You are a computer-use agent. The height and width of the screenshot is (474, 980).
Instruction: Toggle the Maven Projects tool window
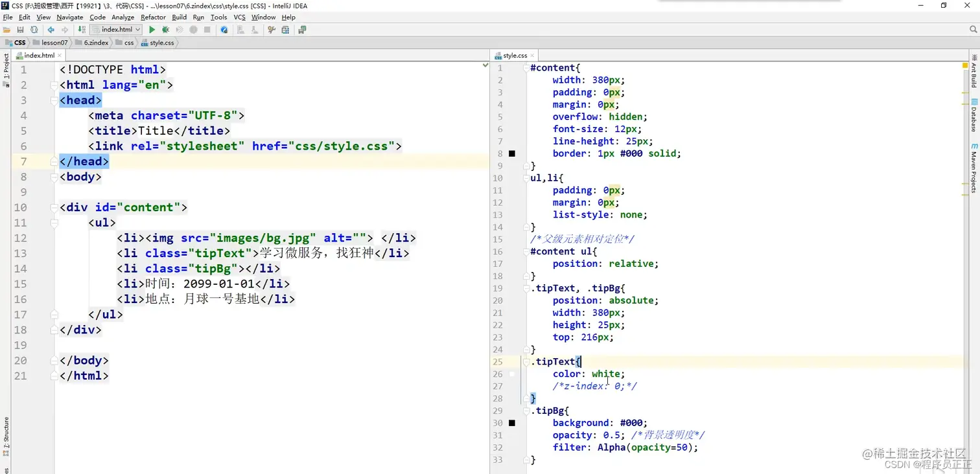point(974,168)
